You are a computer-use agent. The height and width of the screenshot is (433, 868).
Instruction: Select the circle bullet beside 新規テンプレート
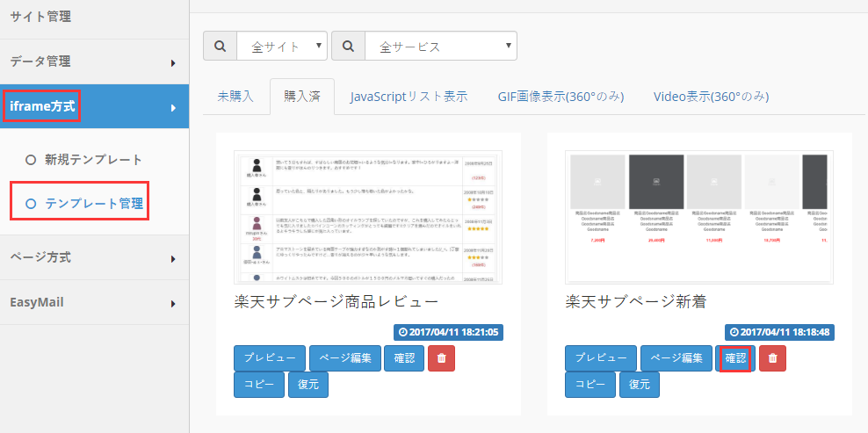pos(31,160)
